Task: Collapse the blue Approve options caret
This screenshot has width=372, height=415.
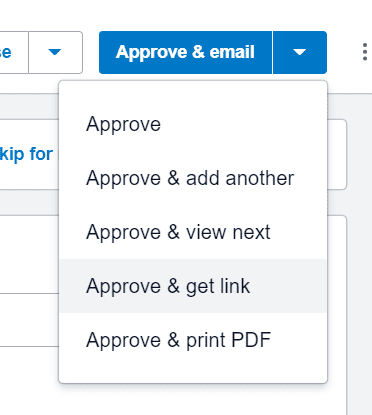Action: pyautogui.click(x=300, y=52)
